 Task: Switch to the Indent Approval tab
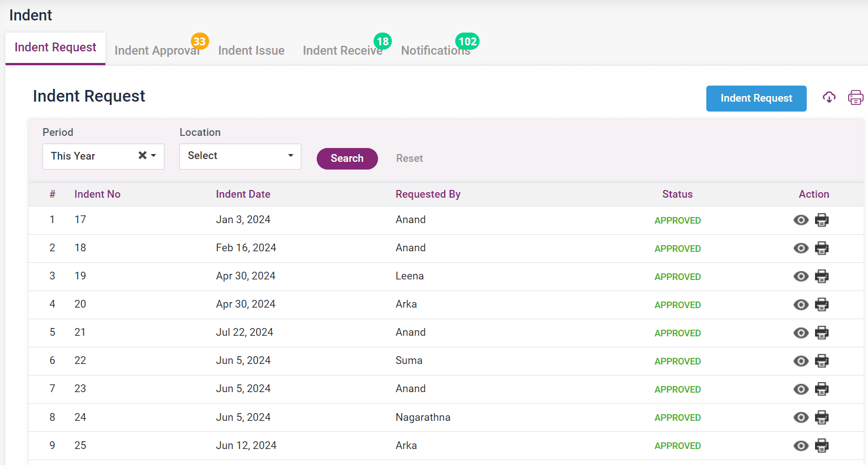tap(157, 51)
